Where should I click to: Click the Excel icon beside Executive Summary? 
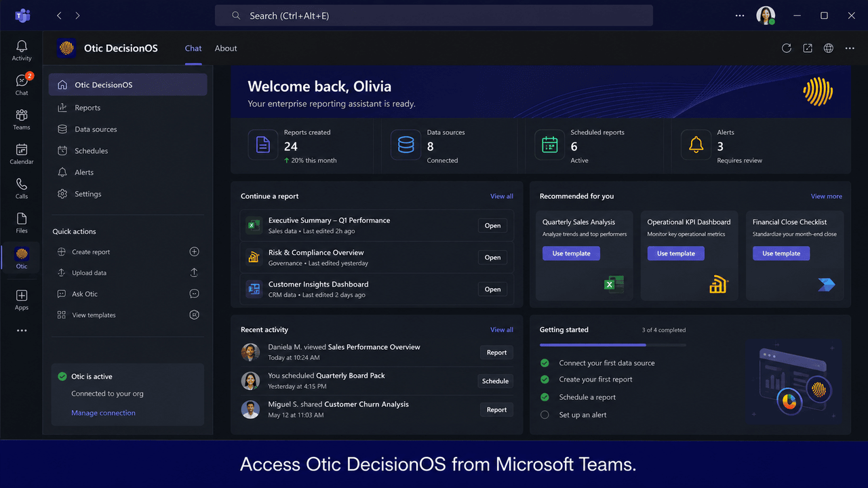tap(254, 226)
